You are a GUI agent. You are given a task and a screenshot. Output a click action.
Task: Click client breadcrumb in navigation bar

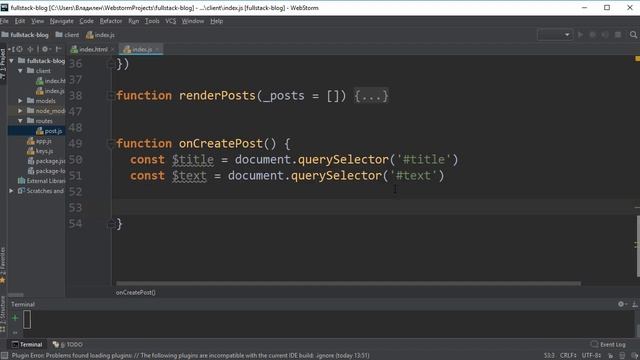tap(67, 35)
